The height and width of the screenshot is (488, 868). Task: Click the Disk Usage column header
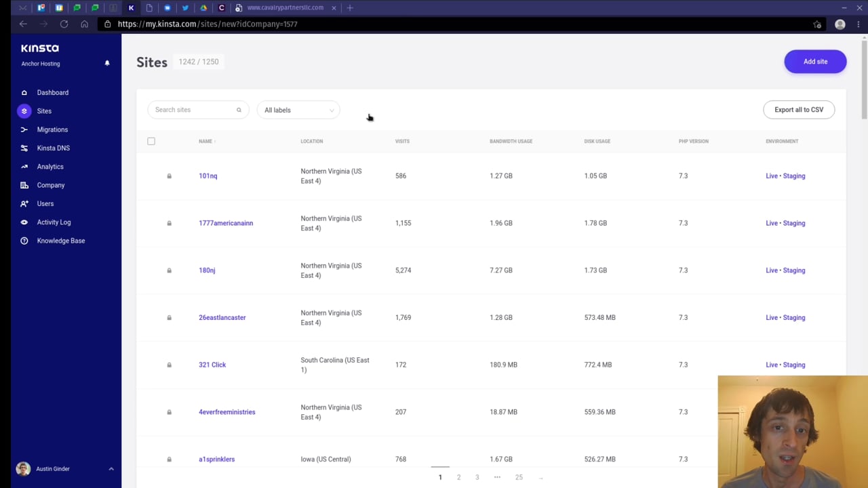[x=597, y=141]
